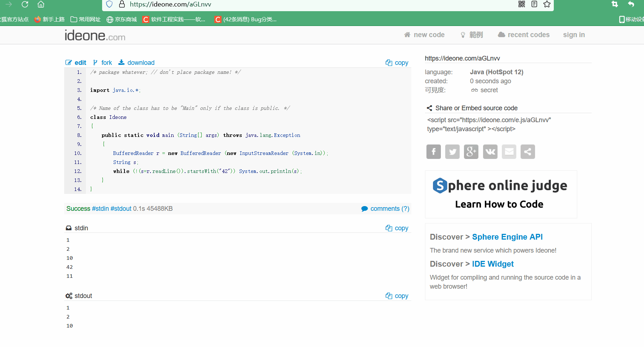Open the shield tracking protection icon
Viewport: 644px width, 347px height.
[110, 4]
